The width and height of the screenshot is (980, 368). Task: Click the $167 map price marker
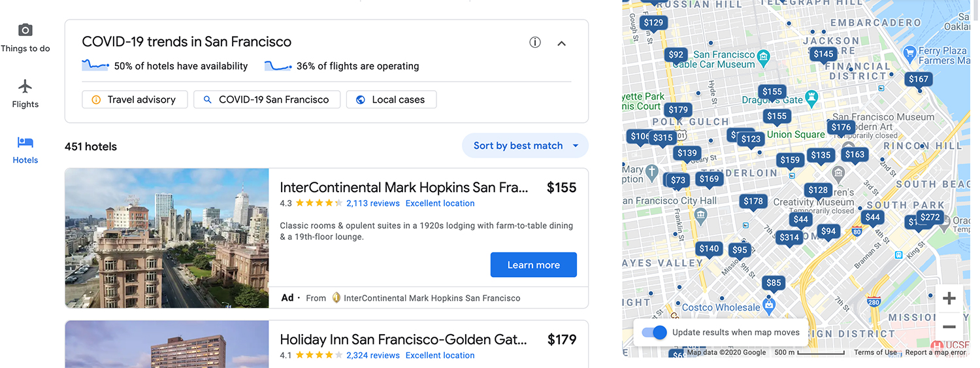(918, 79)
